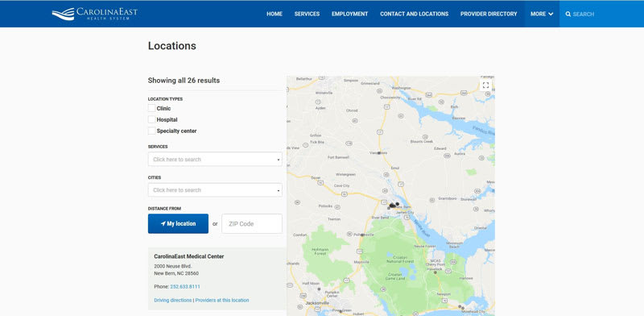Open CONTACT AND LOCATIONS in the navigation
This screenshot has width=644, height=316.
(x=414, y=14)
